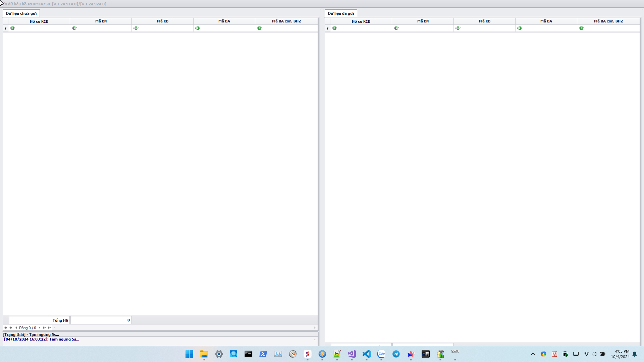The height and width of the screenshot is (362, 644).
Task: Select the 'Dữ liệu chưa gửi' tab
Action: [21, 13]
